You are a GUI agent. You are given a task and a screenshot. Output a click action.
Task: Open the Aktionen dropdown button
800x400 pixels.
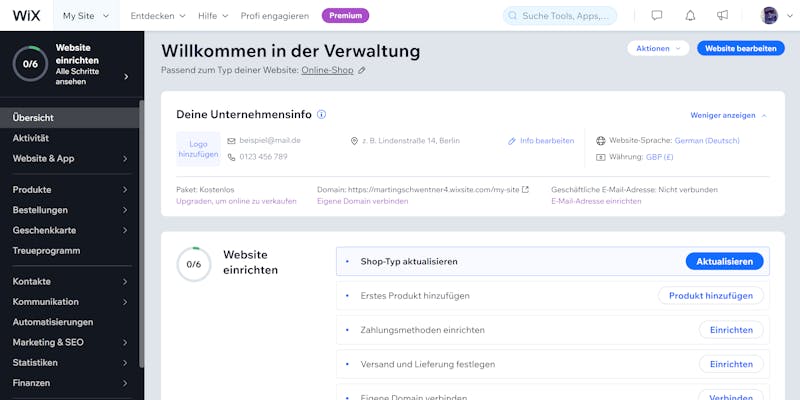tap(658, 48)
